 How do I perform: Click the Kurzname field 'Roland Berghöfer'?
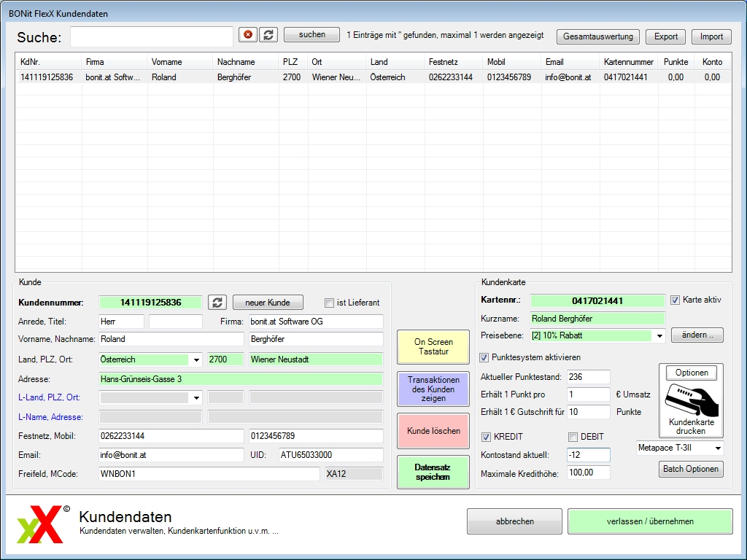pos(597,319)
